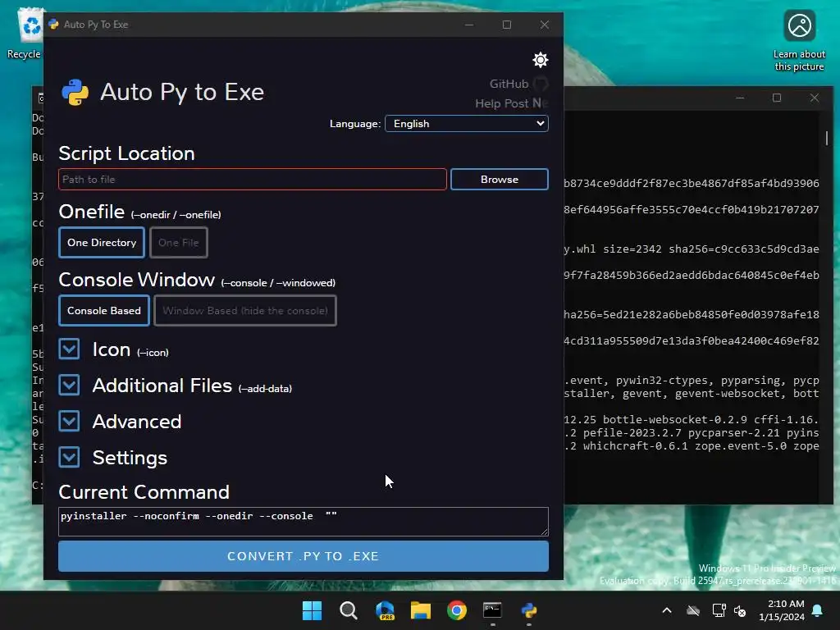Screen dimensions: 840x630
Task: Maximize the background terminal window
Action: [x=777, y=98]
